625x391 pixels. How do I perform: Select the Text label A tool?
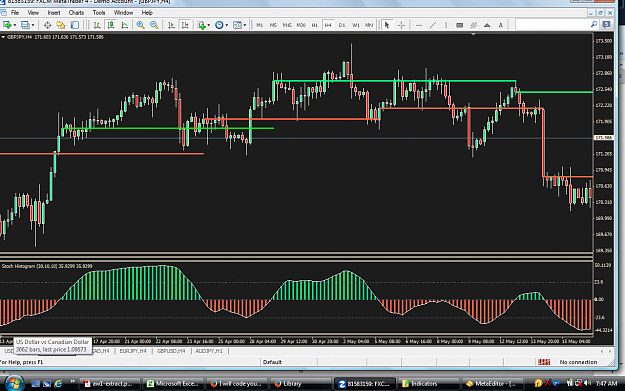(x=501, y=25)
